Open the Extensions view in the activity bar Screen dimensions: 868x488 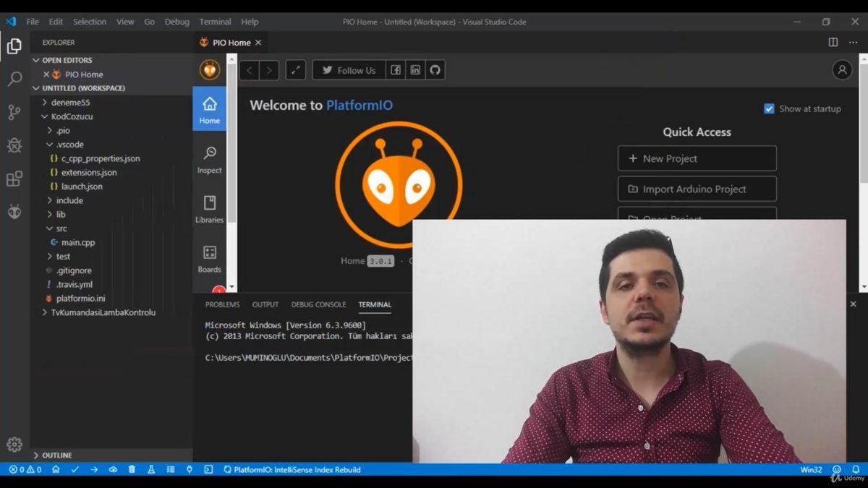click(14, 179)
